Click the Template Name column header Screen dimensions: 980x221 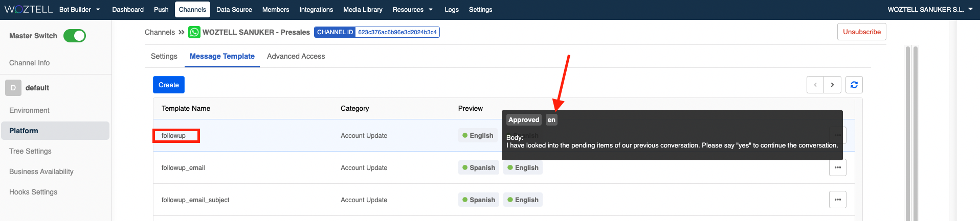coord(186,108)
